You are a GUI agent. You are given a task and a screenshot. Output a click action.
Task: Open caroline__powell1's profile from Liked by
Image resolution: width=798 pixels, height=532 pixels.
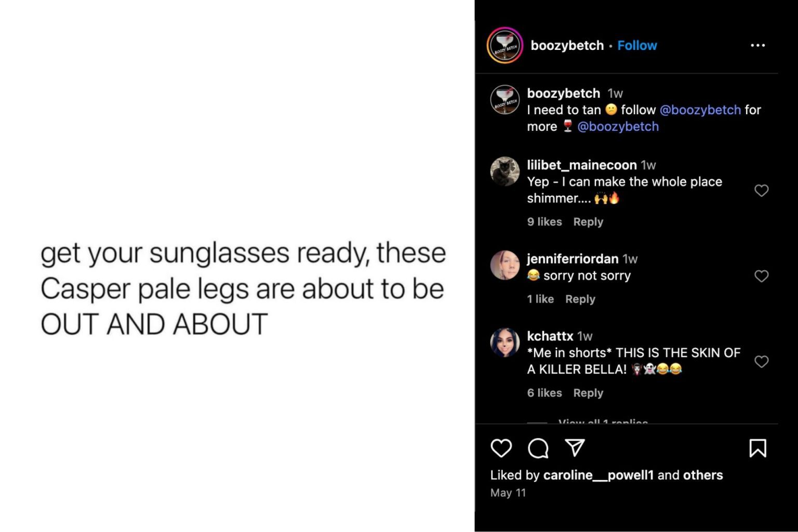click(598, 474)
